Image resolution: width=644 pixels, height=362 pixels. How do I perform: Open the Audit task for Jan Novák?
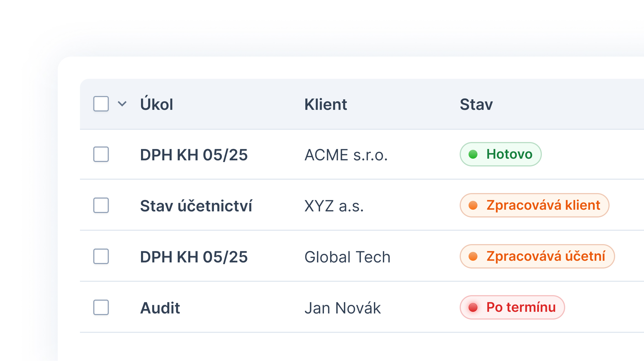(x=160, y=307)
